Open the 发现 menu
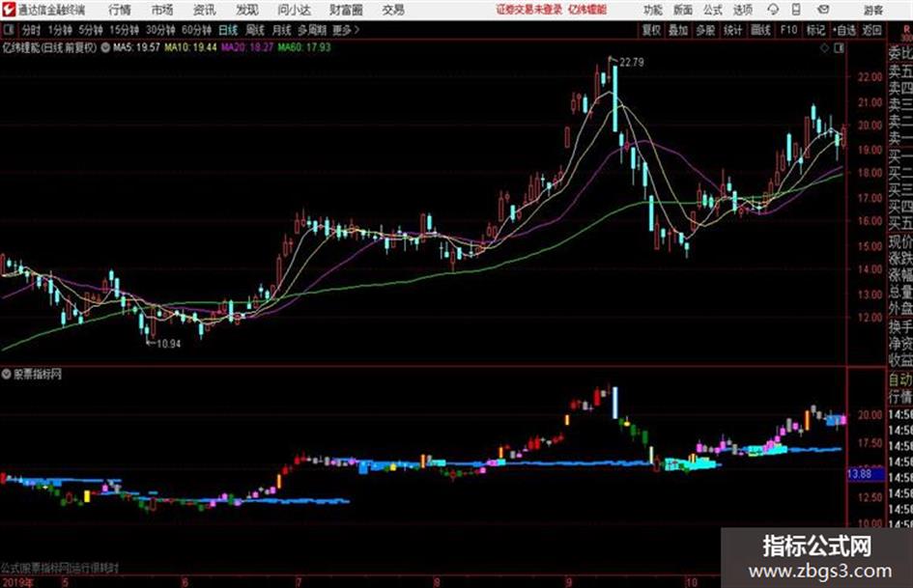The image size is (913, 588). [247, 10]
